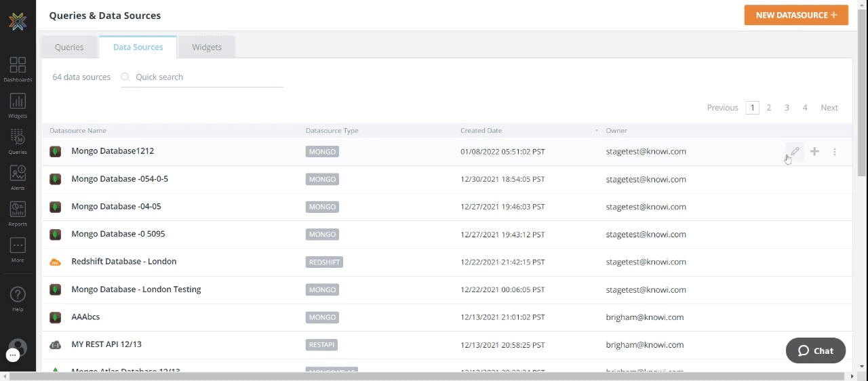Viewport: 868px width, 381px height.
Task: Open the Chat support button
Action: click(x=815, y=350)
